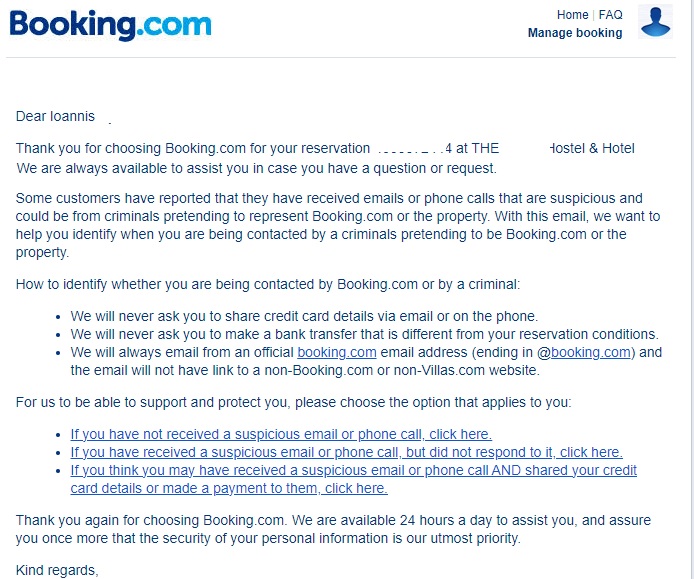
Task: Click the partially hidden reservation number
Action: click(415, 148)
